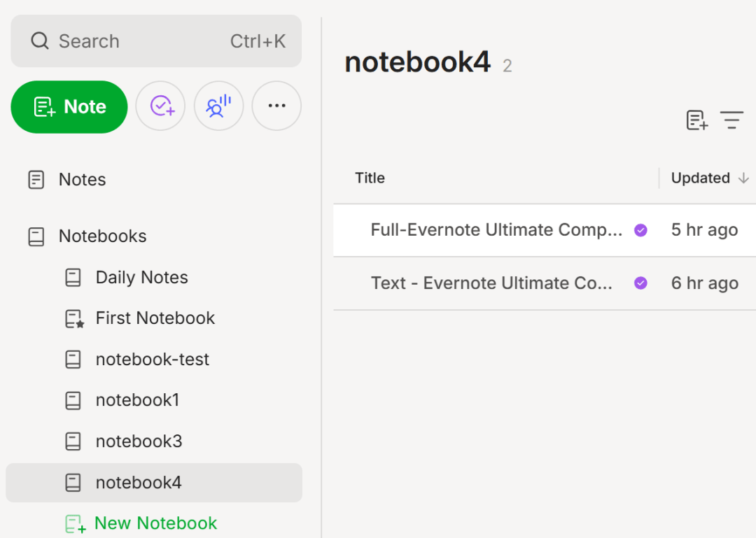
Task: Click the notebook4 heading title
Action: point(417,62)
